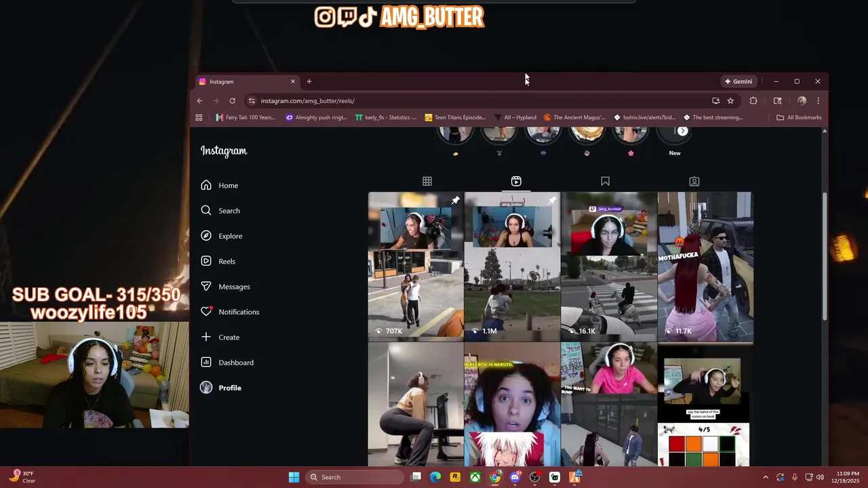Open karly_9s - Statistics bookmark
Image resolution: width=868 pixels, height=488 pixels.
point(385,117)
